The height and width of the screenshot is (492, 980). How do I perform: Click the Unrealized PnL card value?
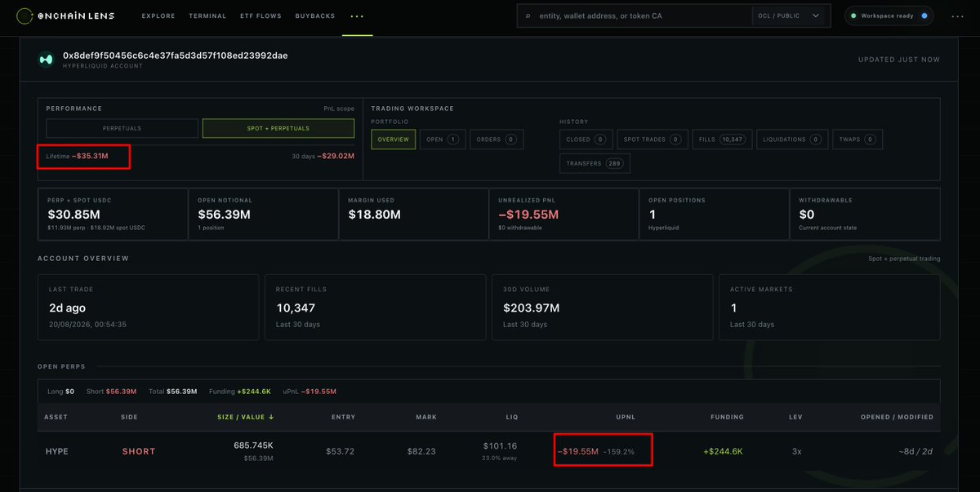coord(528,215)
